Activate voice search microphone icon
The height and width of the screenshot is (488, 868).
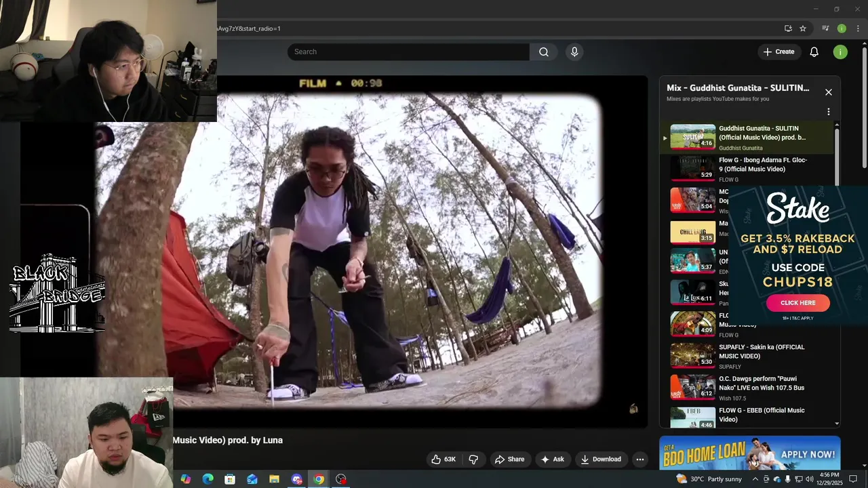(574, 52)
